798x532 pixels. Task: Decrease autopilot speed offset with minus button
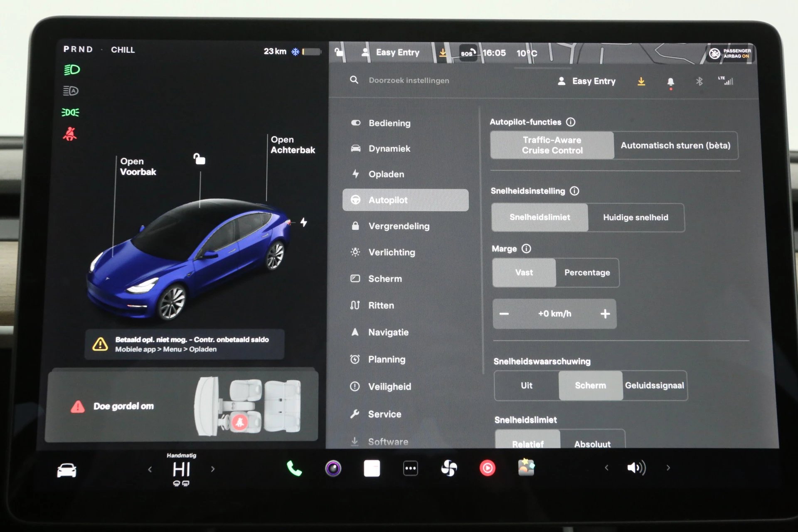coord(506,313)
